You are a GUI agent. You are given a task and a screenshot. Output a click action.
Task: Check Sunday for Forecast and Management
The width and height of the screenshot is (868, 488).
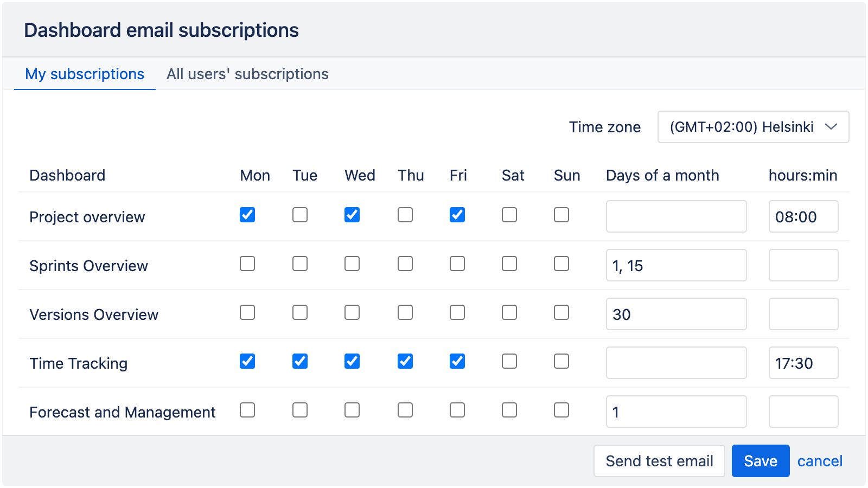coord(561,410)
